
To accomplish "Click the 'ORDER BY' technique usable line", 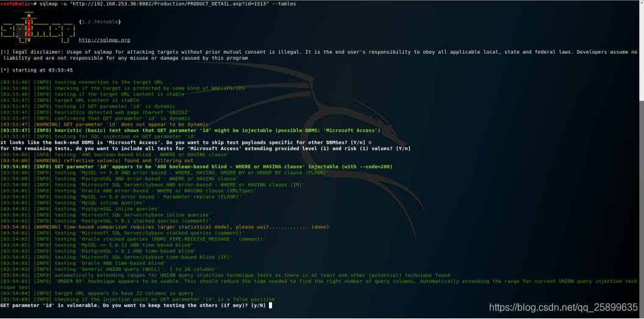I will (319, 284).
